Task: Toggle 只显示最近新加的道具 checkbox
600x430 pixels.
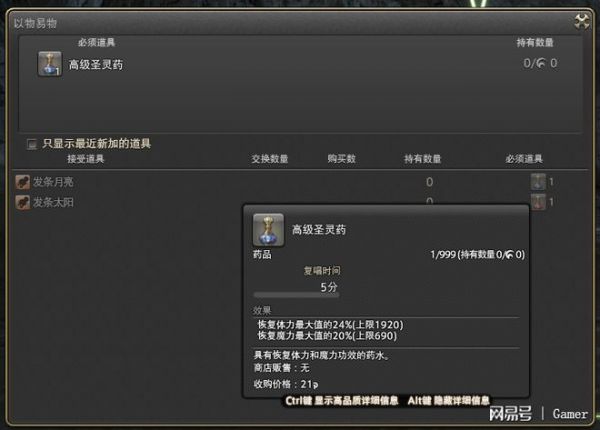Action: click(x=32, y=144)
